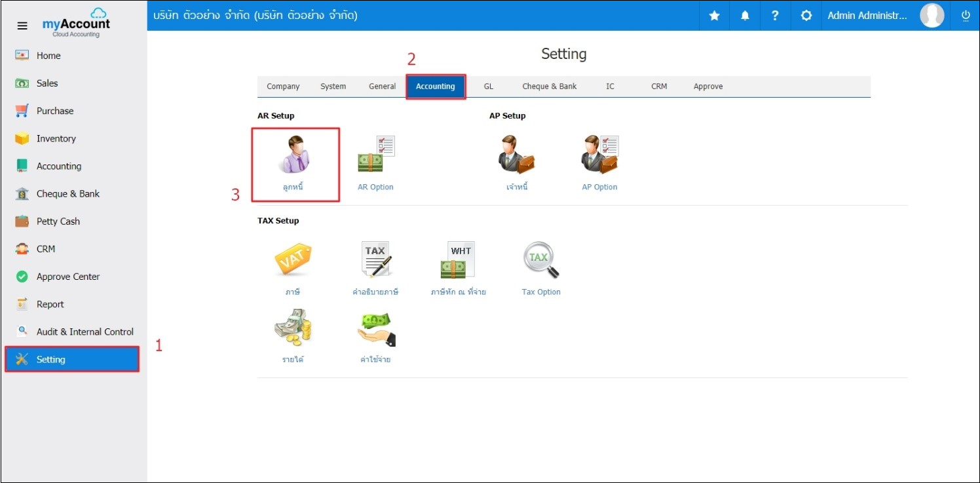Open the Tax Option magnifier icon
The width and height of the screenshot is (980, 483).
(541, 260)
